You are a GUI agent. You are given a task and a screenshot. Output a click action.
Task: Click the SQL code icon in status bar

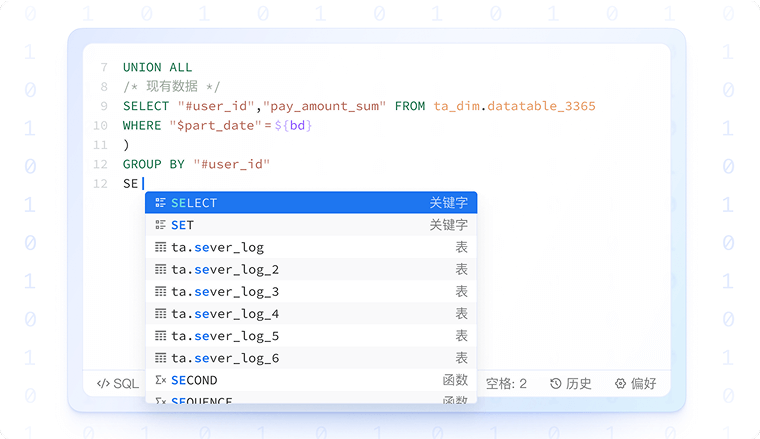coord(103,384)
